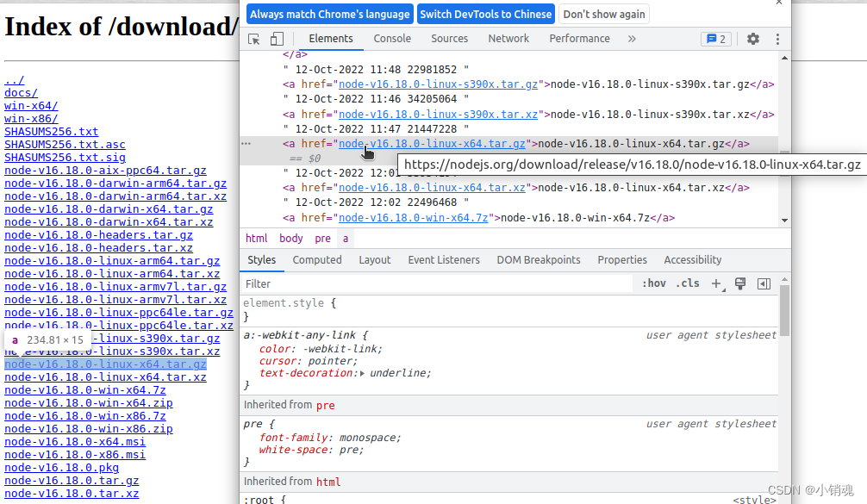
Task: Open the Properties sub-tab
Action: pos(622,259)
